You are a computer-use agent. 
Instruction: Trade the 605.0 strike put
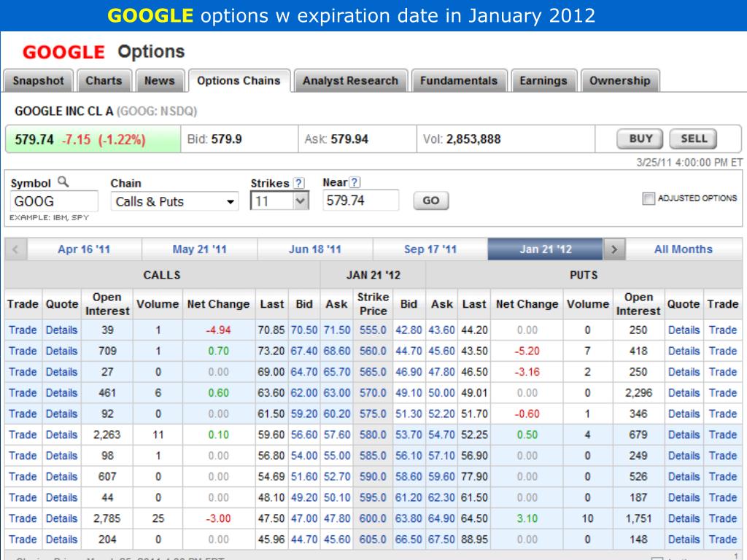pyautogui.click(x=723, y=540)
